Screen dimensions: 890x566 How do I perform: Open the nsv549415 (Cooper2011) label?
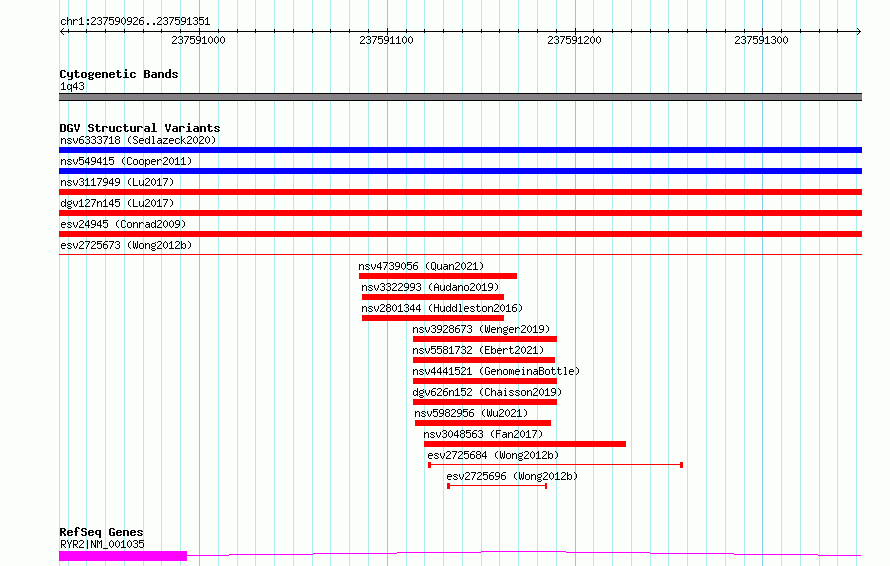(126, 161)
